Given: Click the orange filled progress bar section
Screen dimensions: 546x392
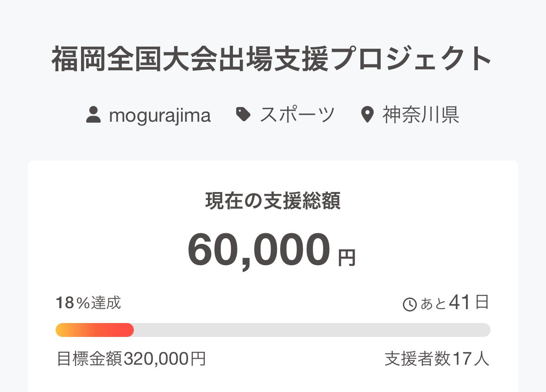Looking at the screenshot, I should (x=94, y=330).
